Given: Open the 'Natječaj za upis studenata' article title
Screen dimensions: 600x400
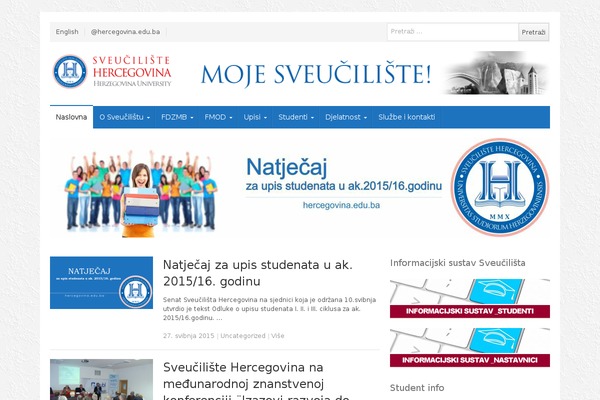Looking at the screenshot, I should click(258, 273).
